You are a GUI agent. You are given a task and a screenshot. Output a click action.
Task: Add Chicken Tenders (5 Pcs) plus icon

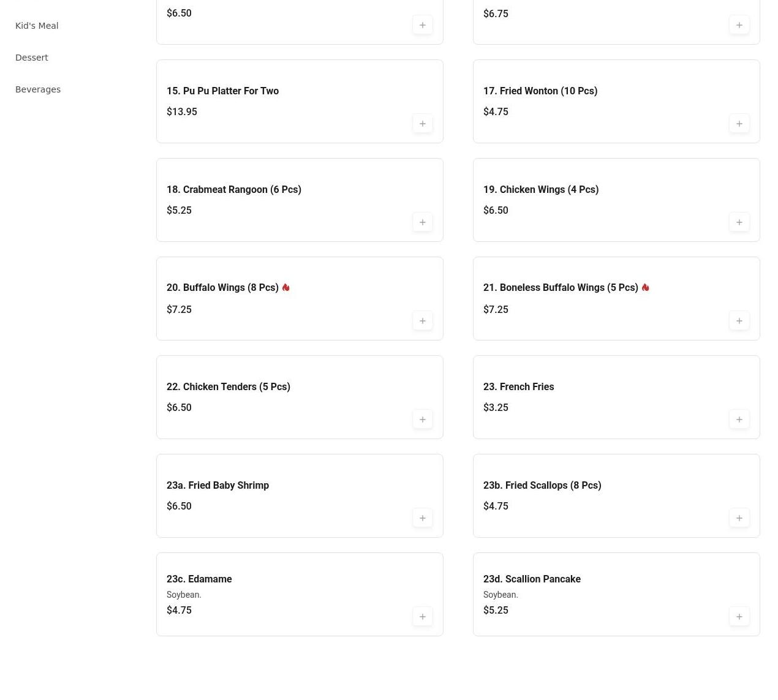pyautogui.click(x=423, y=420)
